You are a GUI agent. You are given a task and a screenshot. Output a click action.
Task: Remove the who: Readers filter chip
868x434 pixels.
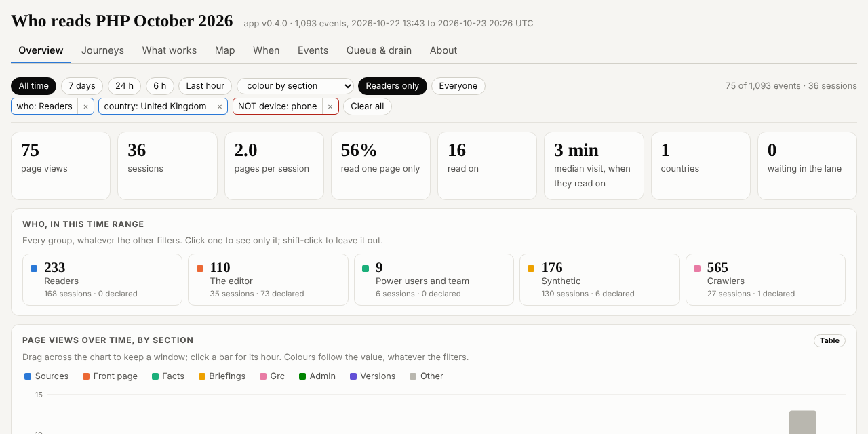click(x=85, y=106)
